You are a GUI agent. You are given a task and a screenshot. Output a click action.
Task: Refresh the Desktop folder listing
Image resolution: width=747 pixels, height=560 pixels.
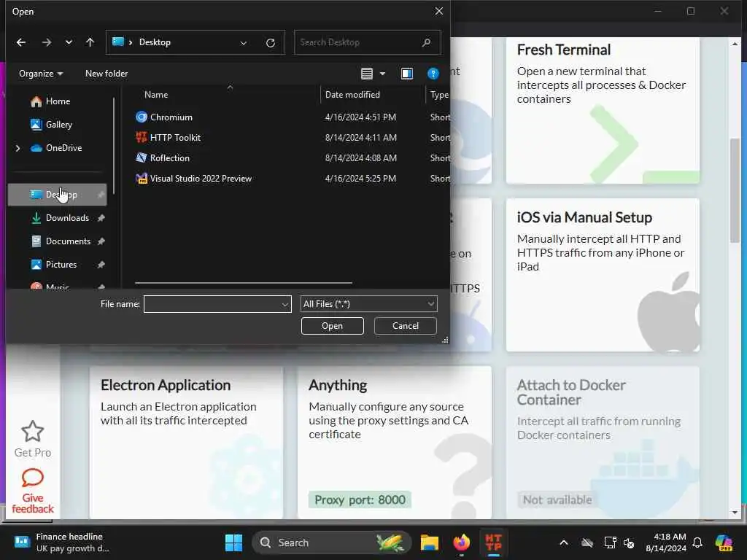271,42
